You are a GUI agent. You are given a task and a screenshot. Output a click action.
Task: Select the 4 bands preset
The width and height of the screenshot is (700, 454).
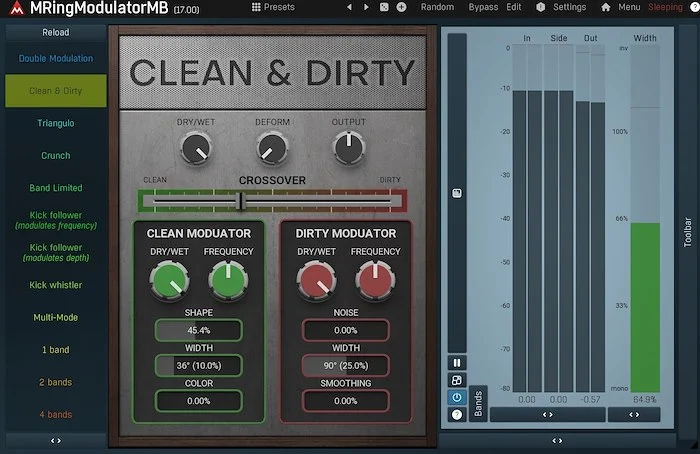[56, 414]
